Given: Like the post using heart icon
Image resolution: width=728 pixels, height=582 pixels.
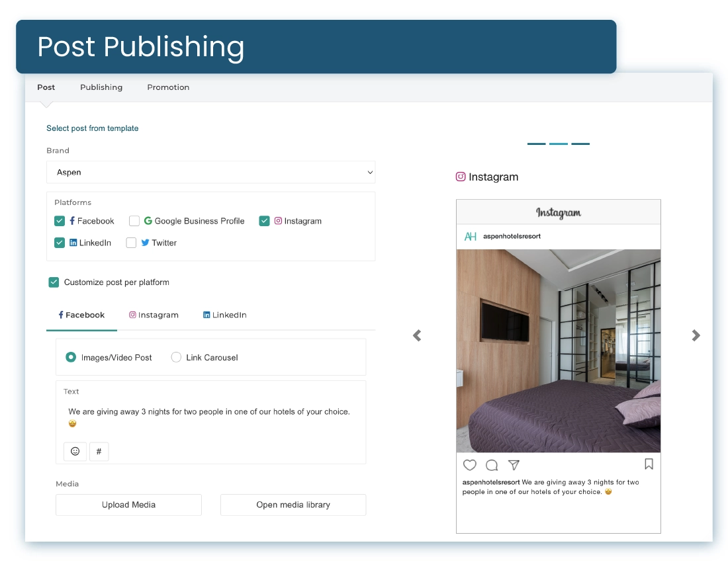Looking at the screenshot, I should click(470, 464).
